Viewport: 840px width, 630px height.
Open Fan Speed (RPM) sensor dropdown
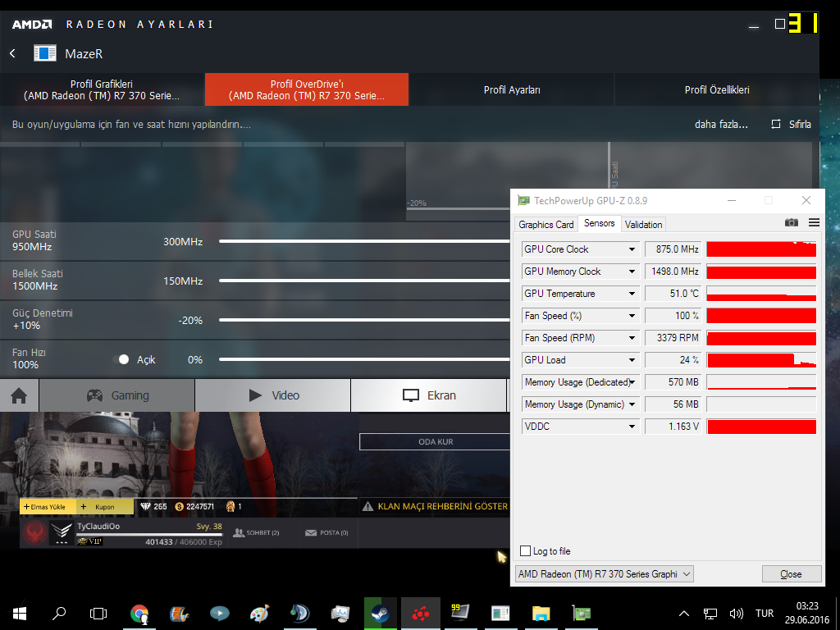pyautogui.click(x=632, y=338)
